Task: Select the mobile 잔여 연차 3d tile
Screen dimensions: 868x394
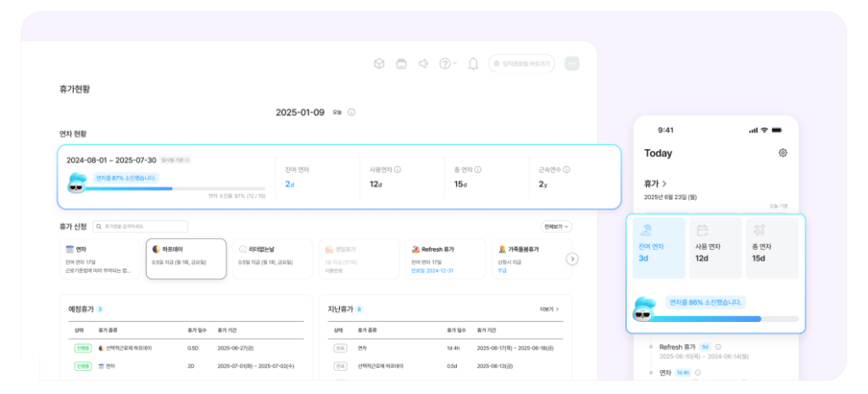Action: [658, 248]
